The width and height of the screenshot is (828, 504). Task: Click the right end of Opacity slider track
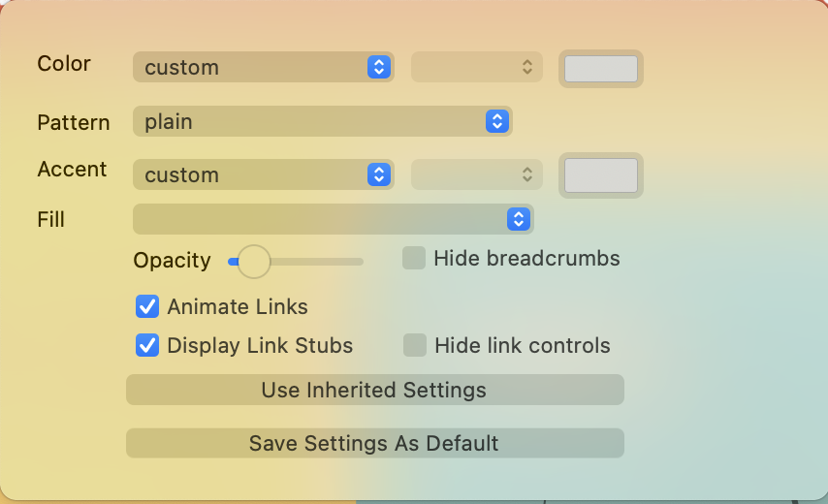click(359, 261)
